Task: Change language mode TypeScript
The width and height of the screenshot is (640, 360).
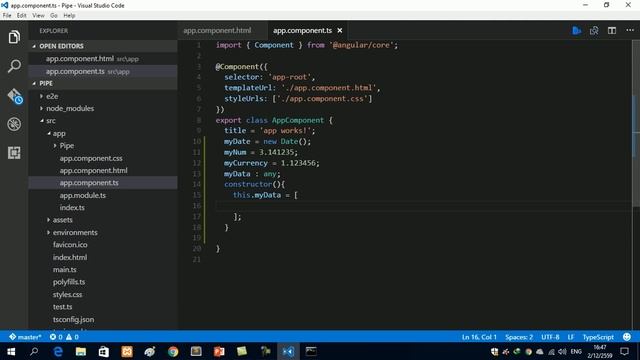Action: point(598,337)
